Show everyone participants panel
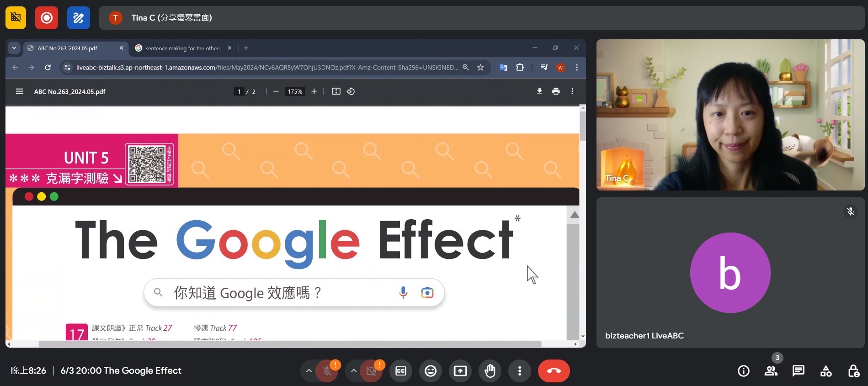 (771, 371)
